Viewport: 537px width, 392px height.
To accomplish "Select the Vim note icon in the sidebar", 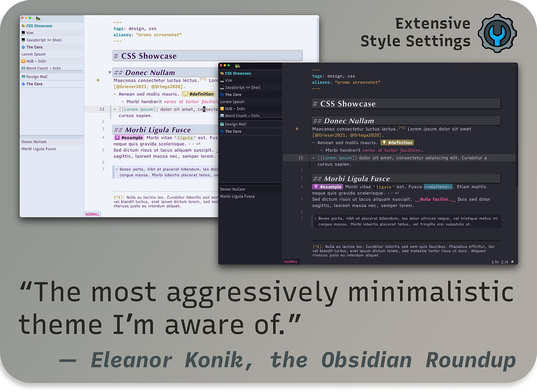I will [23, 32].
